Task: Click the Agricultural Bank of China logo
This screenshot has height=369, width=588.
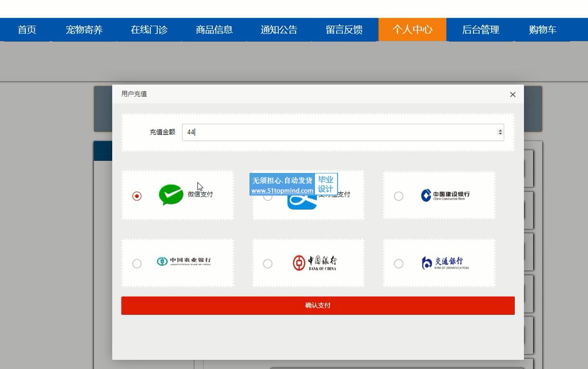Action: (x=183, y=261)
